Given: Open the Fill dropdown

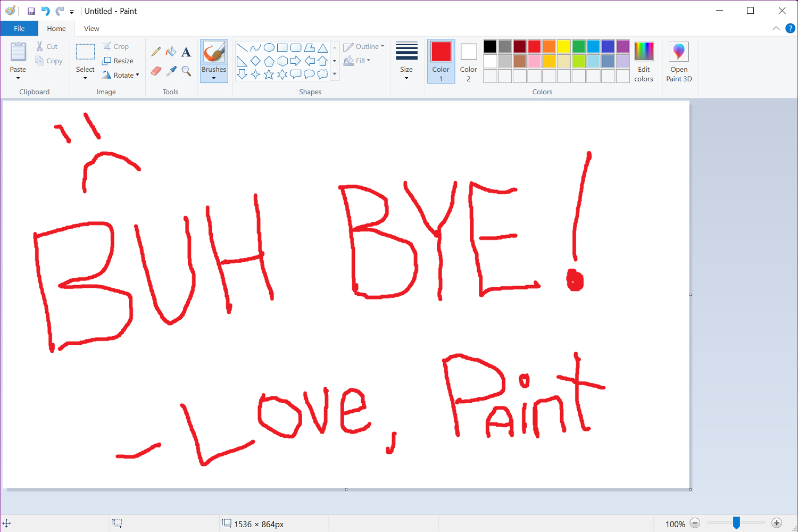Looking at the screenshot, I should point(357,61).
